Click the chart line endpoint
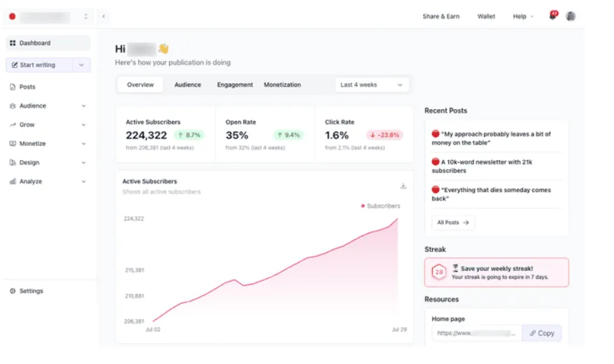The height and width of the screenshot is (364, 614). click(x=397, y=219)
